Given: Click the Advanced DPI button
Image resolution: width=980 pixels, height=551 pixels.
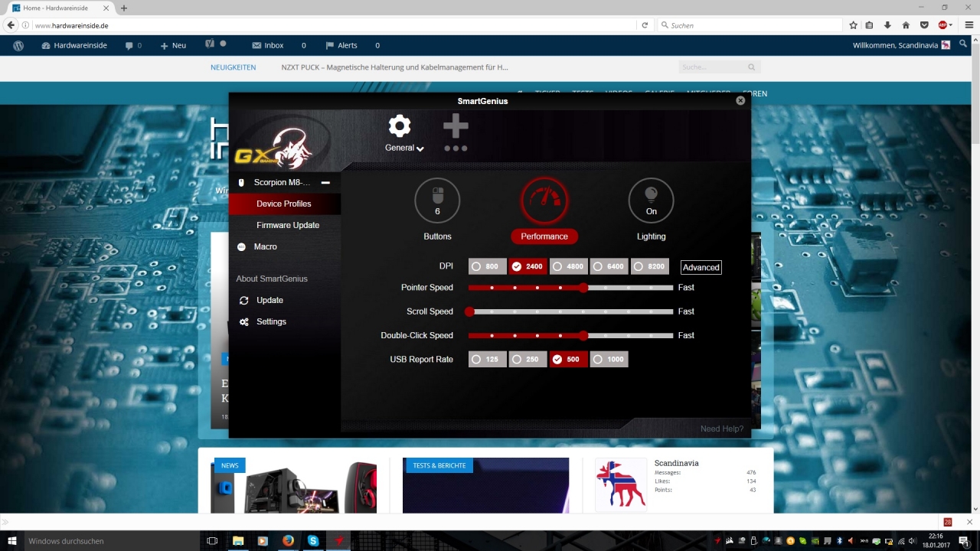Looking at the screenshot, I should 701,267.
